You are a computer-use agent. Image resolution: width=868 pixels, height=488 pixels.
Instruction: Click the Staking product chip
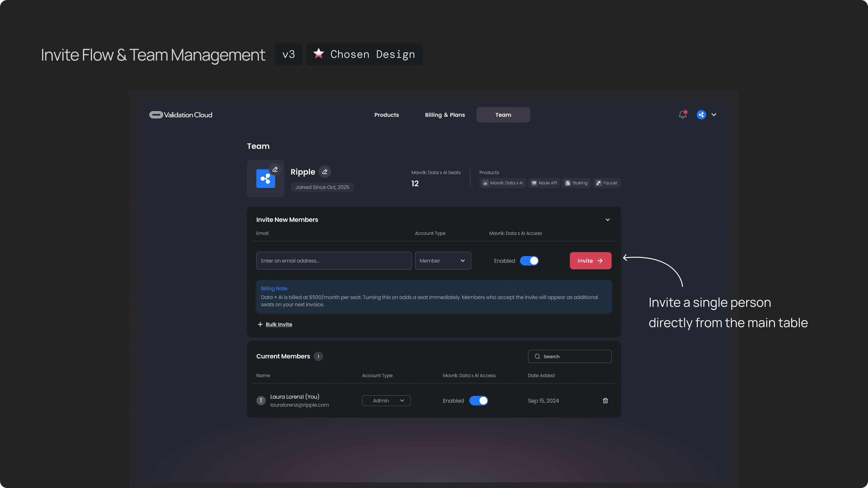pos(576,183)
